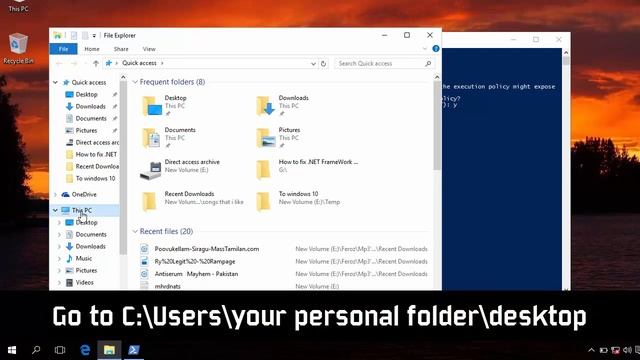Open the Downloads folder in Frequent folders
The image size is (640, 360).
coord(265,106)
